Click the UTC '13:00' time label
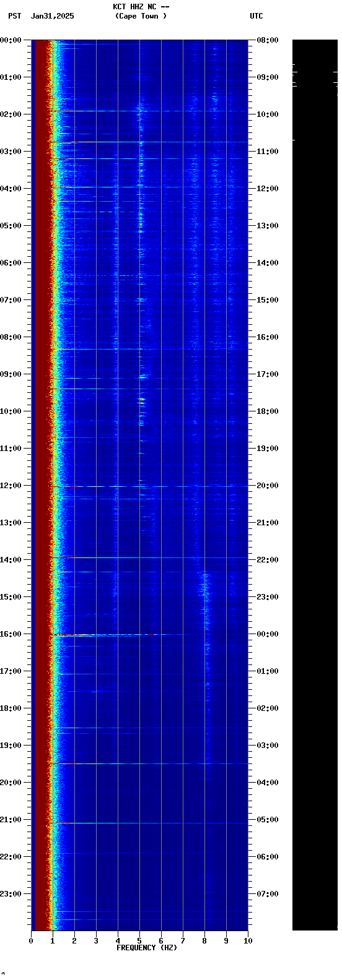 [x=268, y=226]
